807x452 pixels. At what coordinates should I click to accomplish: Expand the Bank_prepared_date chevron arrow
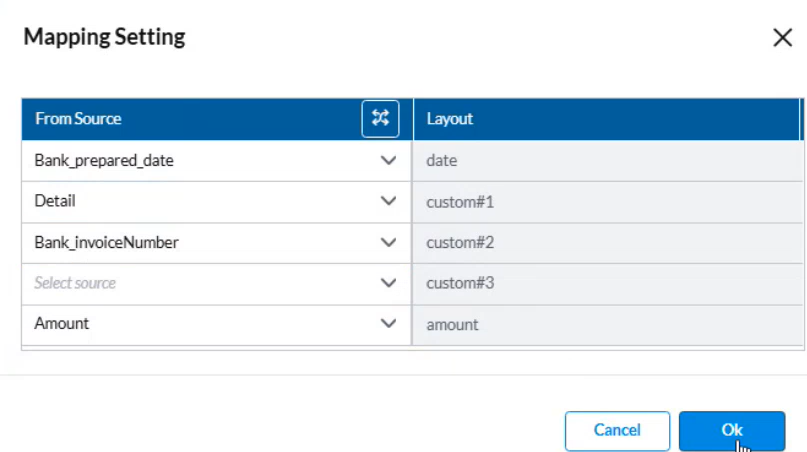(x=389, y=160)
